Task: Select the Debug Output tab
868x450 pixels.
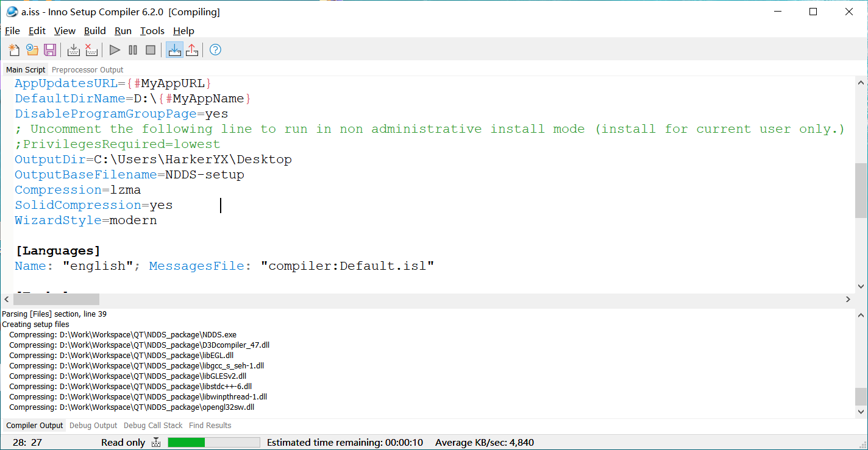Action: click(93, 426)
